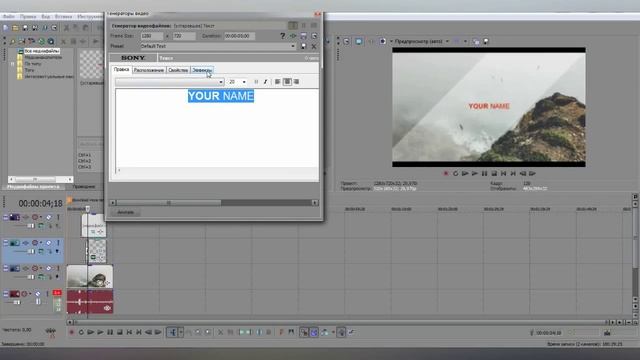
Task: Select the Теги folder in media tree
Action: click(29, 70)
